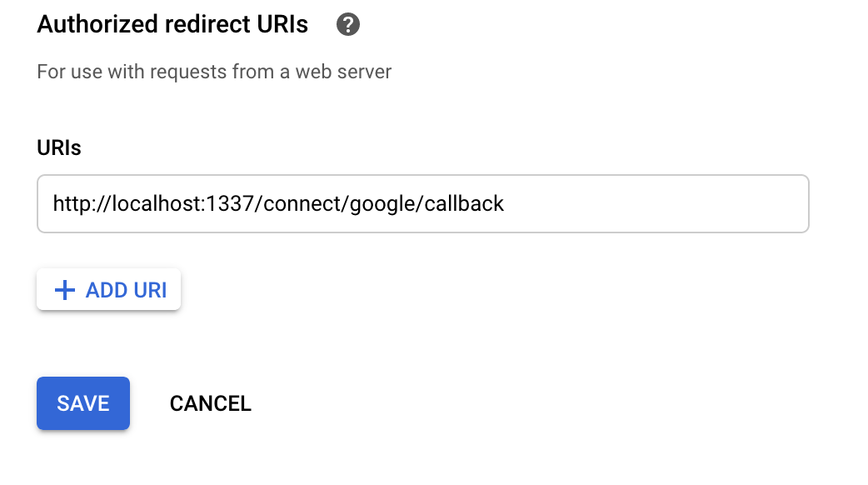
Task: Select the web server description text
Action: pos(212,72)
